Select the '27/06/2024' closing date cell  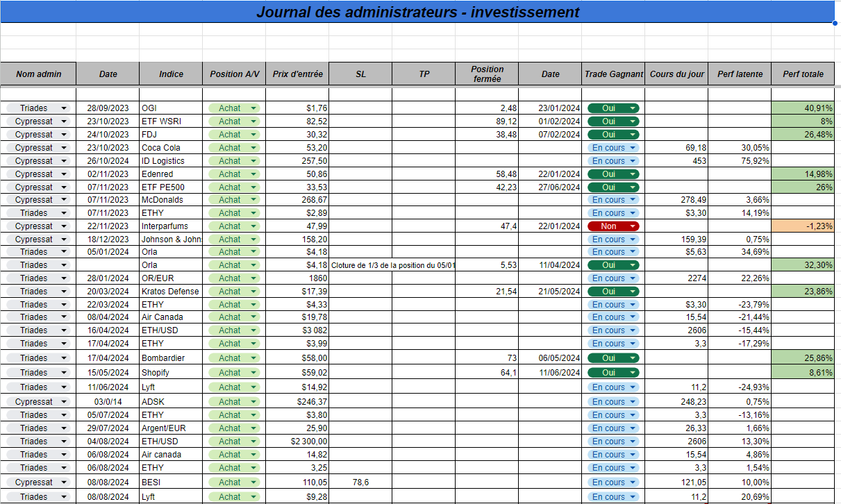click(550, 187)
